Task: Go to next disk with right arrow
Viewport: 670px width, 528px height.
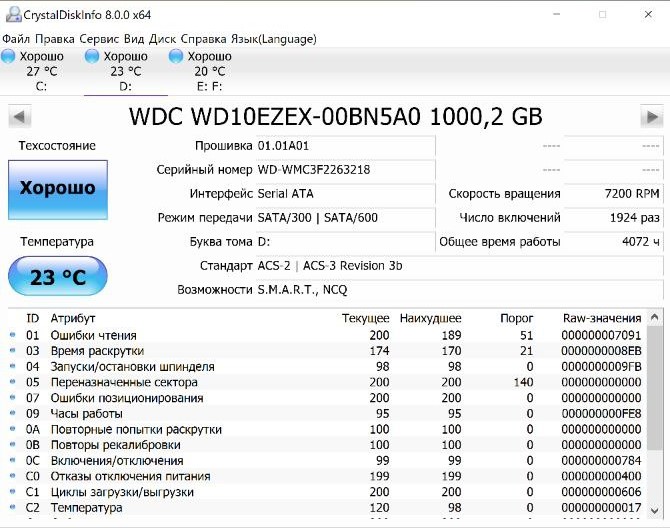Action: (652, 117)
